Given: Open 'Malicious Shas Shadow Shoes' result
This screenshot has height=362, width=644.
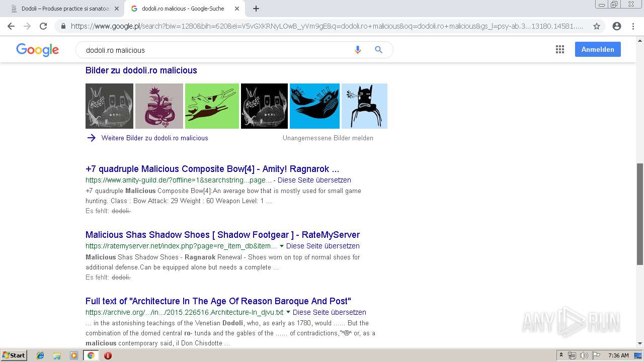Looking at the screenshot, I should click(222, 235).
